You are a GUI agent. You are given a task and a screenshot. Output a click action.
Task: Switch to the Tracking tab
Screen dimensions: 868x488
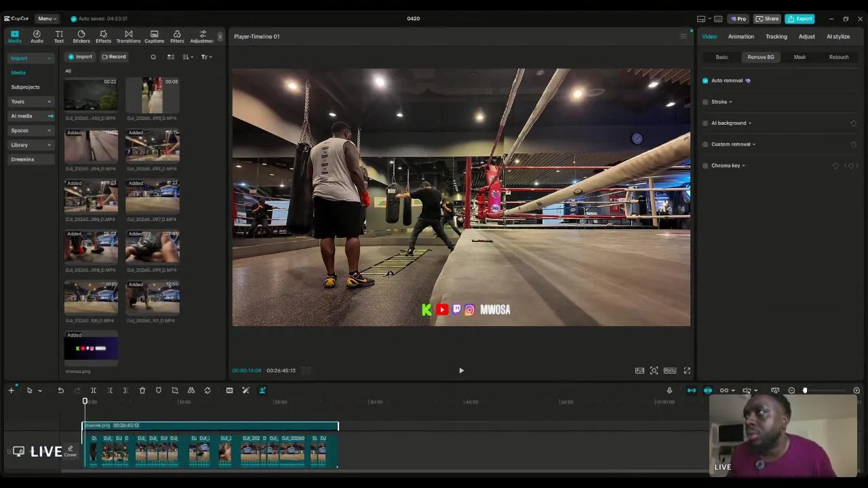point(776,37)
